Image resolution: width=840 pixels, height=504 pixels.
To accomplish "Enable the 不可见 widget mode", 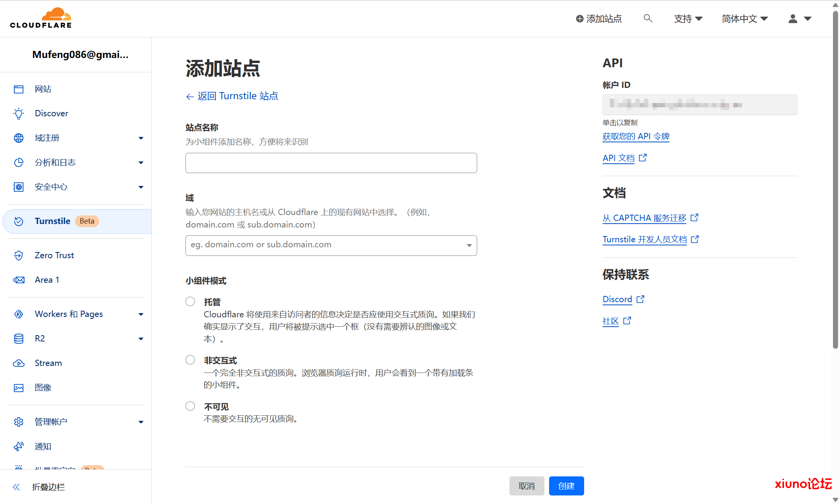I will pyautogui.click(x=190, y=406).
